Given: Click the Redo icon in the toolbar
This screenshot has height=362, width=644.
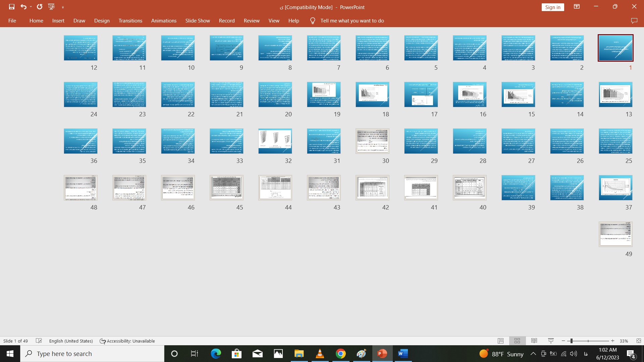Looking at the screenshot, I should [x=39, y=7].
